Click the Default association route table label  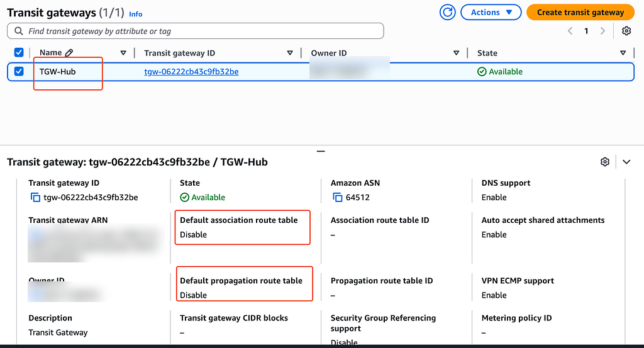pos(238,220)
